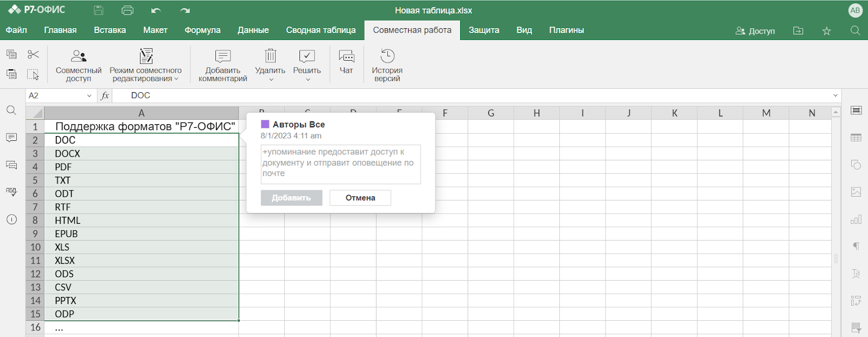Click the Search magnifier in the header
Screen dimensions: 868x337
pyautogui.click(x=855, y=31)
